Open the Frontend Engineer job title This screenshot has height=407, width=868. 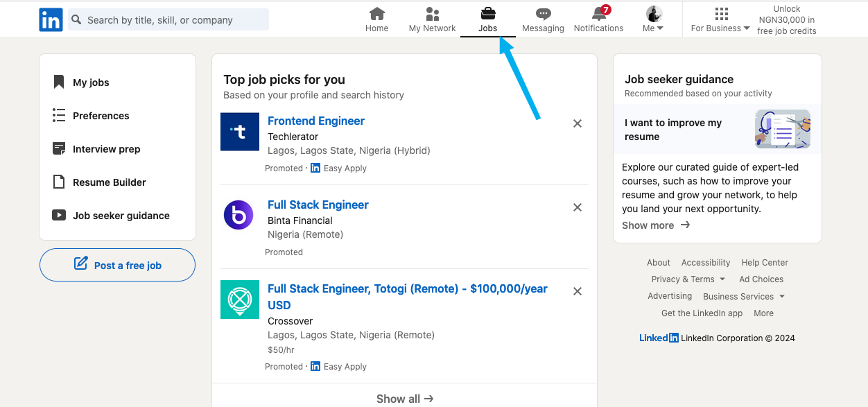pos(316,121)
